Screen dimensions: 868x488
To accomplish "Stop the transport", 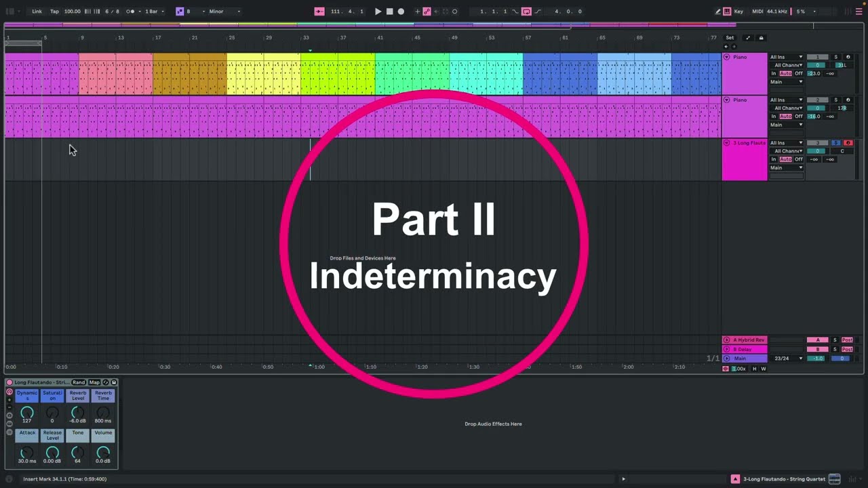I will (x=389, y=12).
